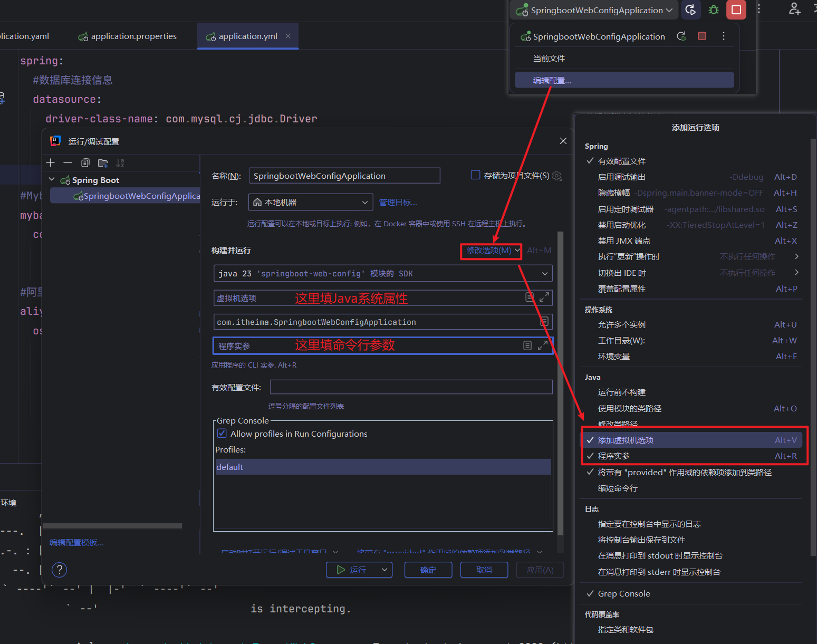
Task: Click the sort configurations alphabetically icon
Action: point(120,163)
